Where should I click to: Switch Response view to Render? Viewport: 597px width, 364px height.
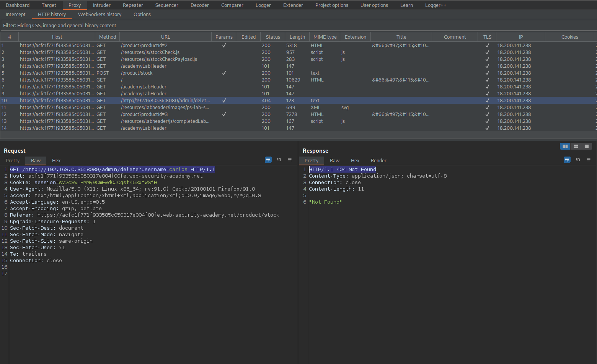[378, 160]
